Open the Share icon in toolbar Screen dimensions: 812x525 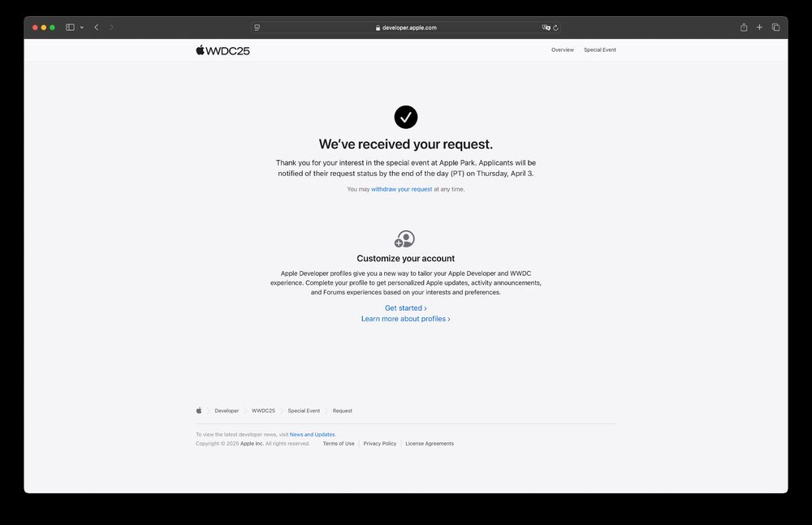coord(744,28)
